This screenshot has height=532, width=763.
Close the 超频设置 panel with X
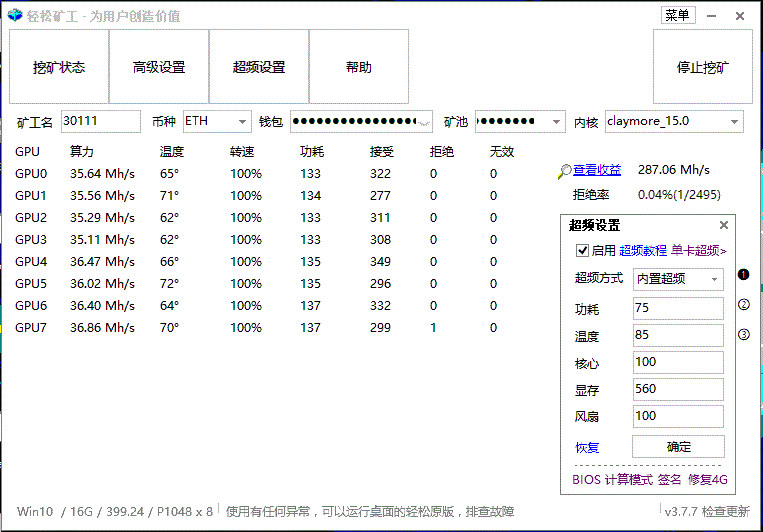click(724, 226)
